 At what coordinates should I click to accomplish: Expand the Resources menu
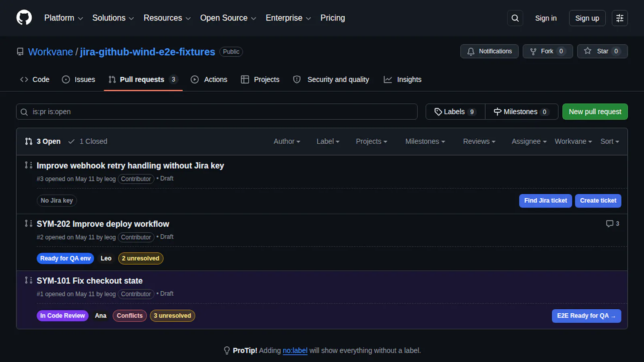[167, 18]
